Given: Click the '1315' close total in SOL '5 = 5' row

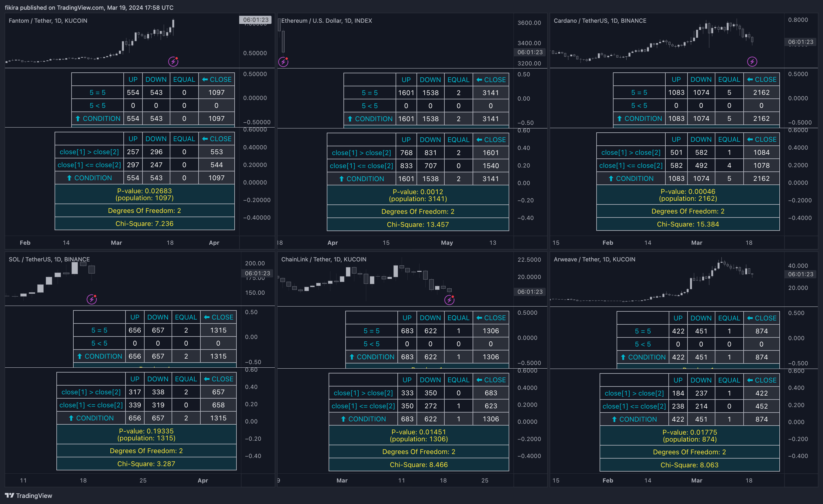Looking at the screenshot, I should pyautogui.click(x=218, y=330).
